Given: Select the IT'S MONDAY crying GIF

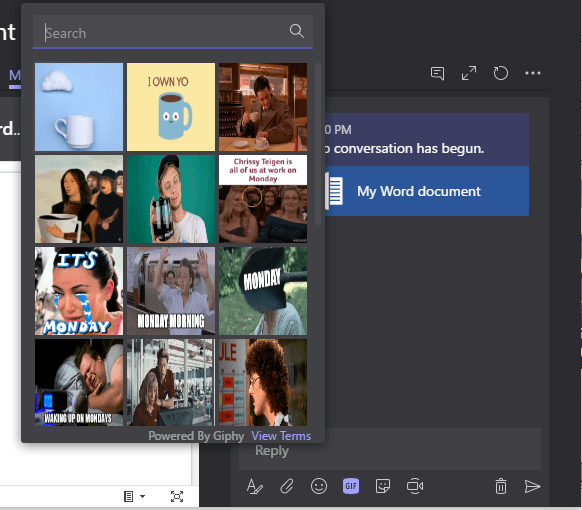Looking at the screenshot, I should (x=79, y=291).
